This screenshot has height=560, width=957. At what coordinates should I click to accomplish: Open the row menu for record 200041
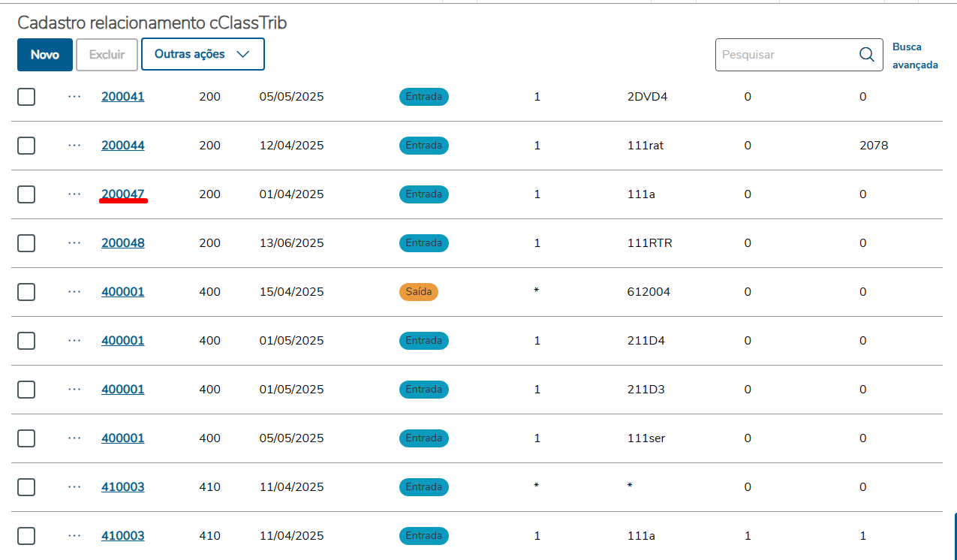[x=74, y=97]
